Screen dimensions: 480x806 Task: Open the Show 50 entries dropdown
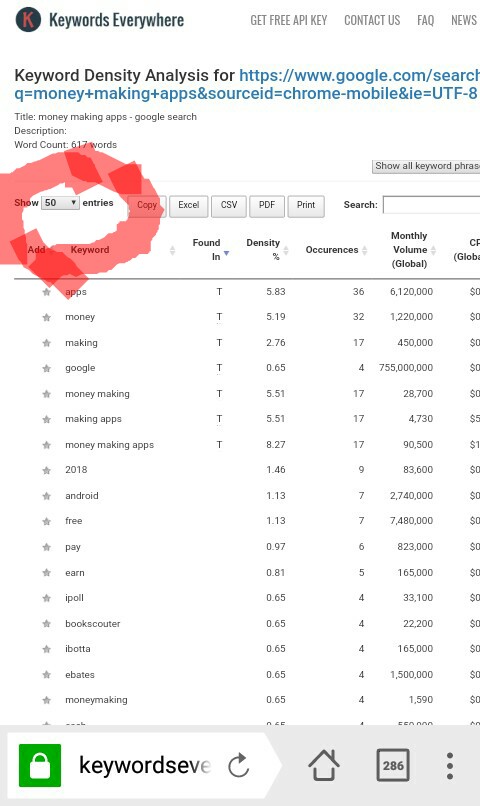(x=60, y=203)
